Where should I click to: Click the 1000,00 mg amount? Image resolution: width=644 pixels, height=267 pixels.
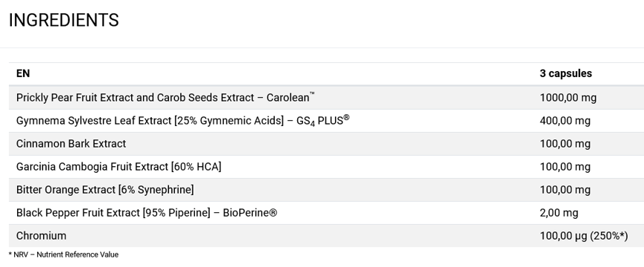[568, 98]
